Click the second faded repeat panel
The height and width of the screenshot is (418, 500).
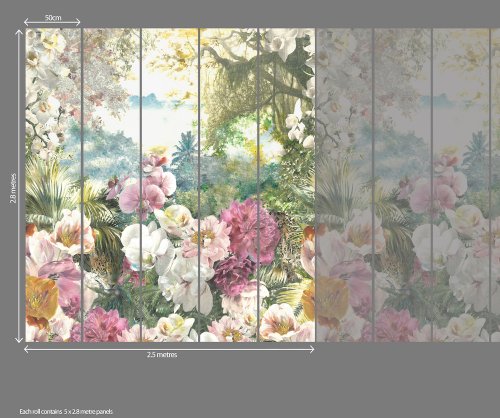click(403, 185)
